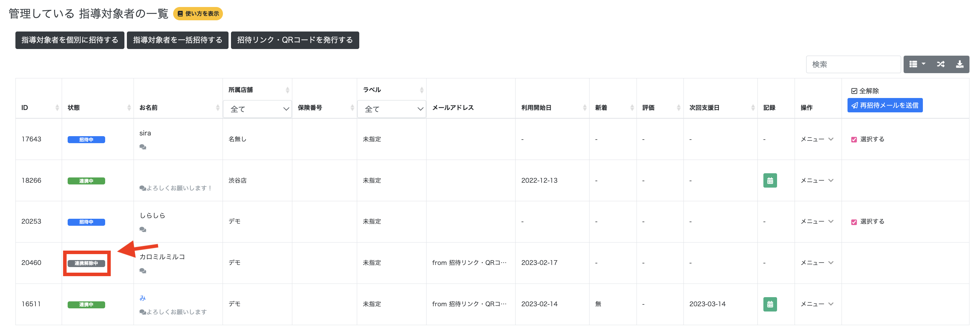The width and height of the screenshot is (980, 329).
Task: Sort by 所属店舗 column arrows
Action: click(287, 90)
